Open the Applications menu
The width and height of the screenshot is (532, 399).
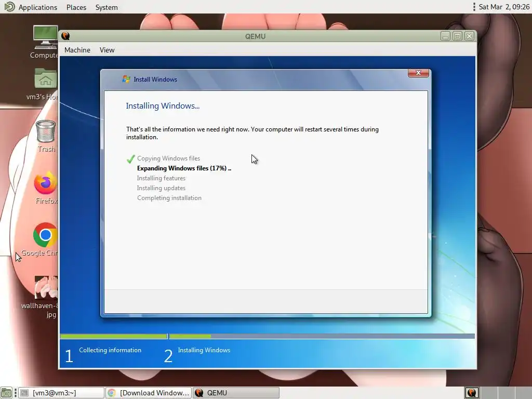click(37, 7)
